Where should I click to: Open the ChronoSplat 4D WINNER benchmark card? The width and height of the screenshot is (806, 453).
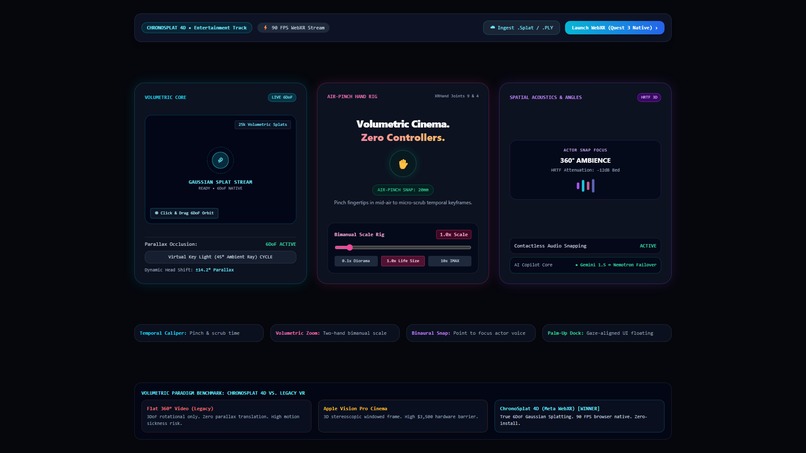pos(579,416)
